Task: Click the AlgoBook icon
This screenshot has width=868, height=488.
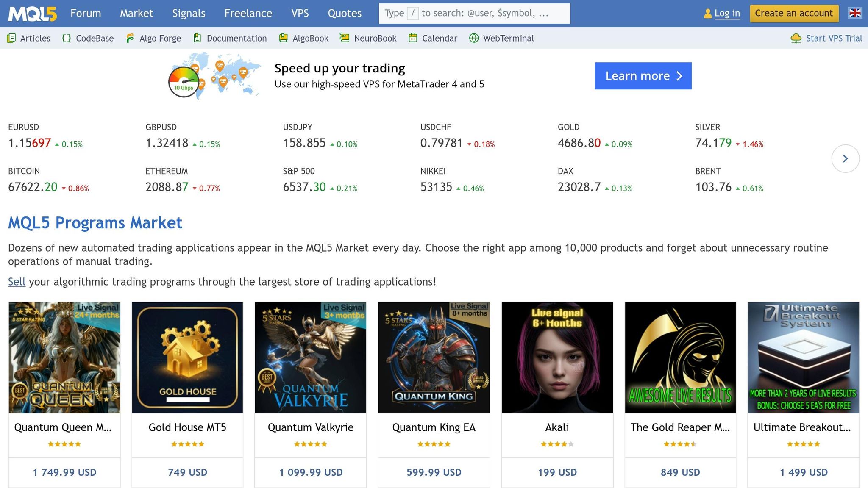Action: tap(284, 38)
